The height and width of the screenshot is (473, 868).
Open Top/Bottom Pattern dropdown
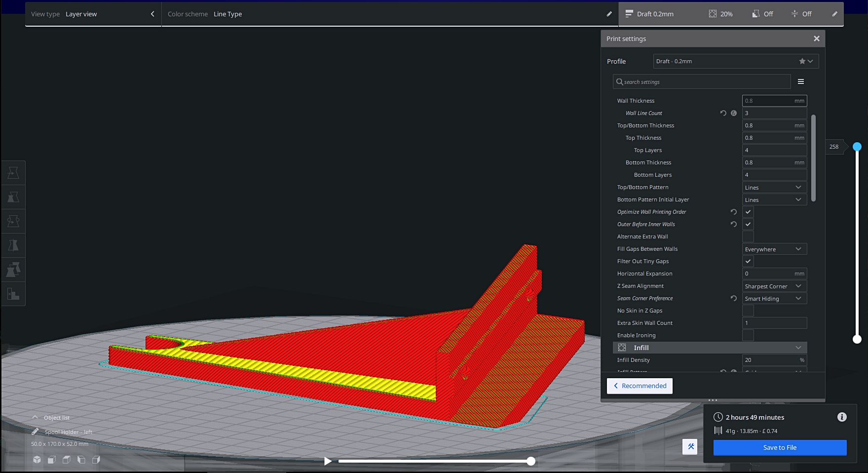point(775,187)
